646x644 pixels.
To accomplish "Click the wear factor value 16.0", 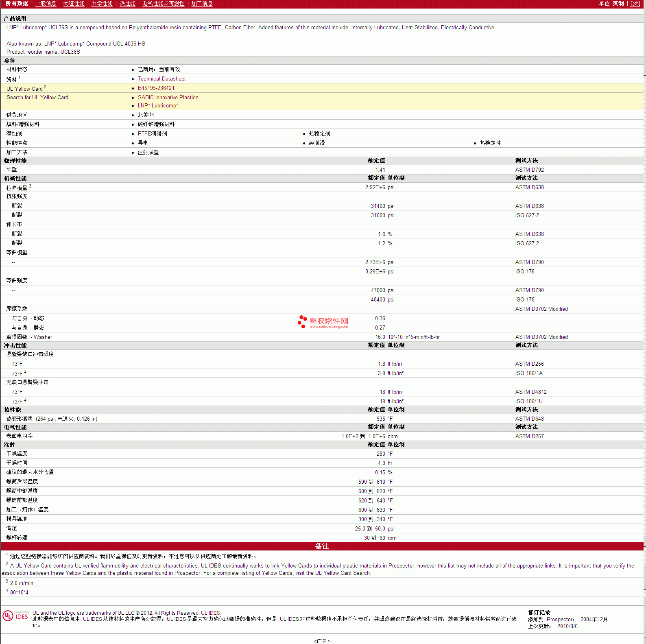I will pos(380,337).
